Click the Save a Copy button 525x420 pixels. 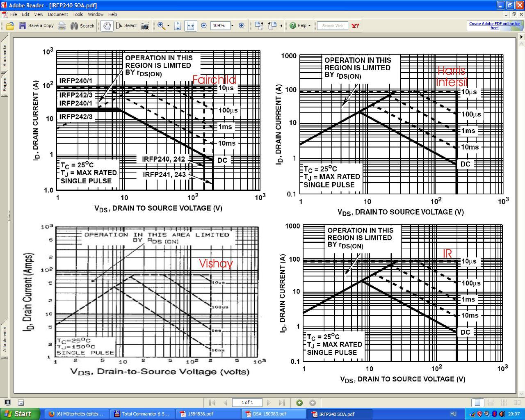pos(37,25)
